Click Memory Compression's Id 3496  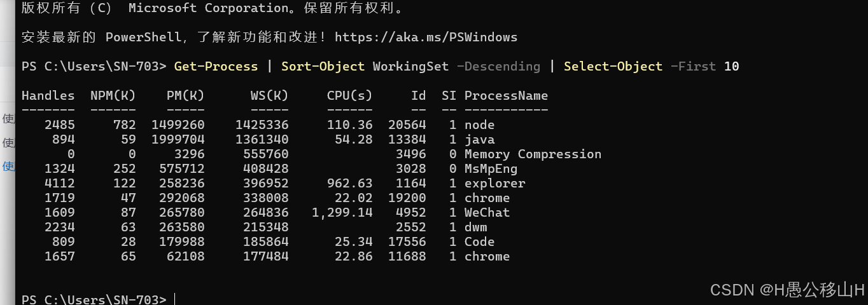411,154
